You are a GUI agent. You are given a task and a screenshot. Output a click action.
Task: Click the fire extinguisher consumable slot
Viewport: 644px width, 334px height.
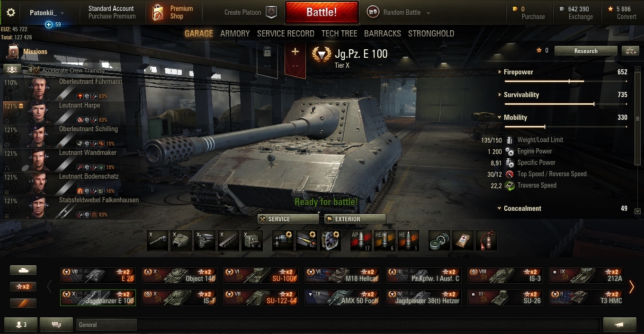[x=486, y=241]
